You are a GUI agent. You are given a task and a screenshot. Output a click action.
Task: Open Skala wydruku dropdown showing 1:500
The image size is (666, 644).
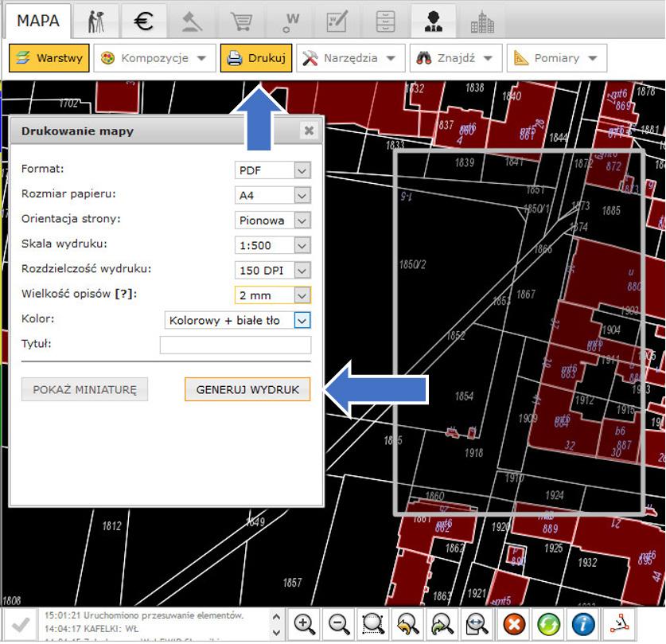pyautogui.click(x=273, y=245)
